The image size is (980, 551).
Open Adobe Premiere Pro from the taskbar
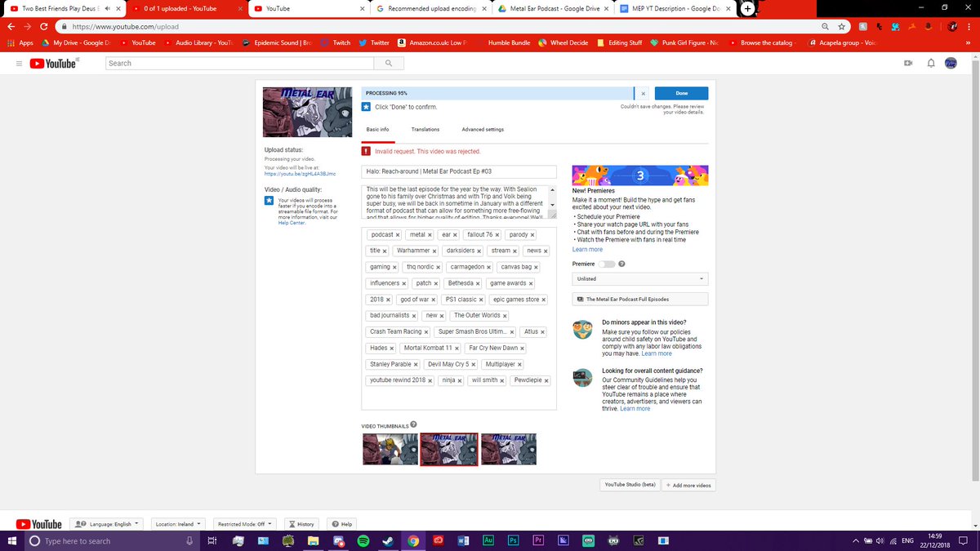tap(538, 540)
